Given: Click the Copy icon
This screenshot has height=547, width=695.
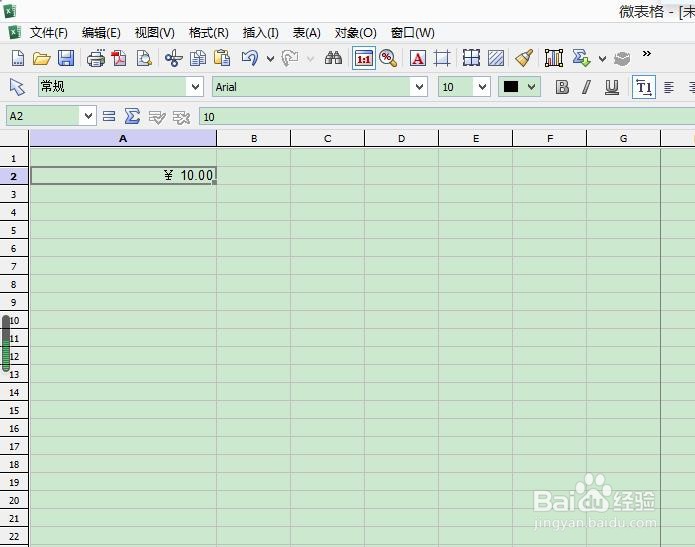Looking at the screenshot, I should (198, 58).
